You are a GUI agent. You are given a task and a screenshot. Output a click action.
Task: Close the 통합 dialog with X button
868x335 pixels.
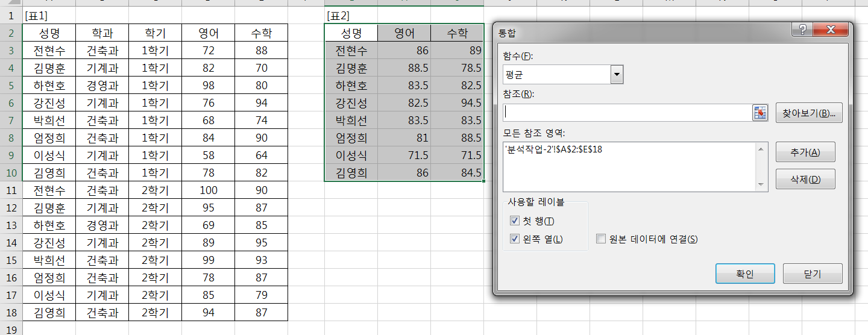[830, 30]
